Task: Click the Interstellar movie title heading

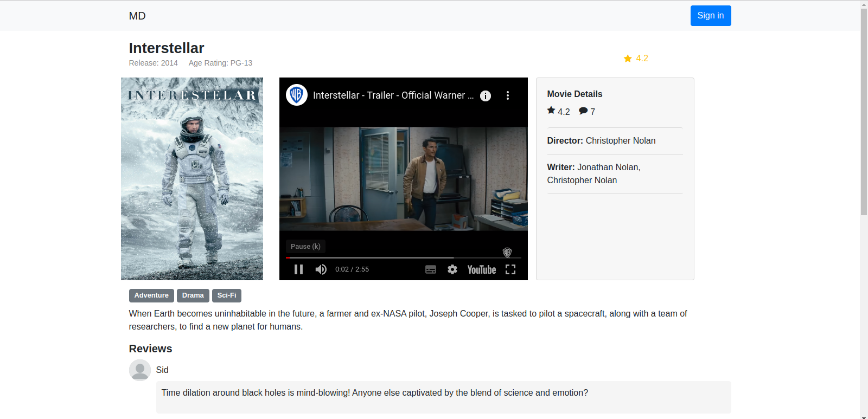Action: point(167,48)
